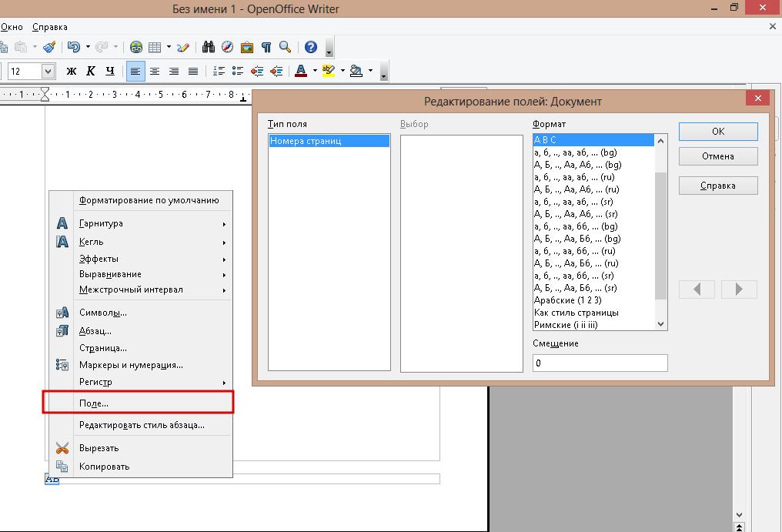
Task: Toggle Italic К formatting
Action: pos(91,72)
